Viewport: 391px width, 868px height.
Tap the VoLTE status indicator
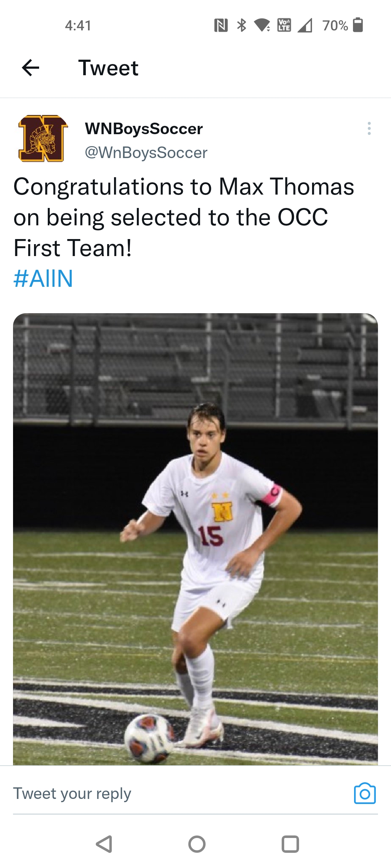[284, 25]
